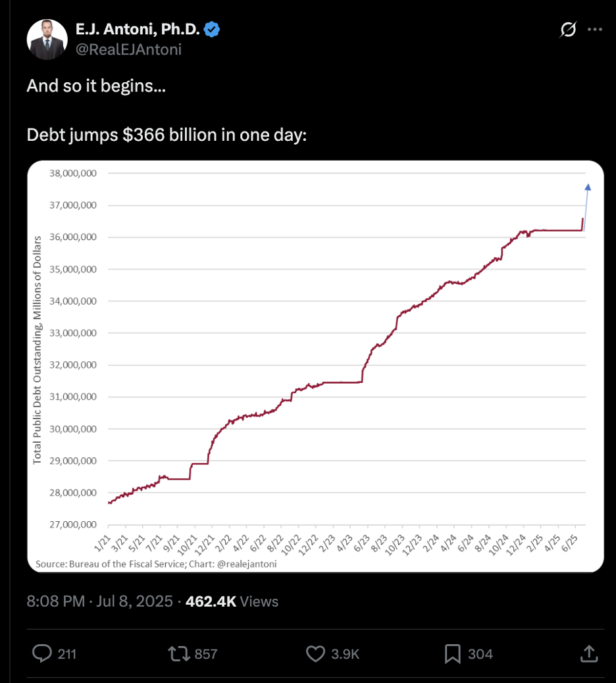The image size is (616, 683).
Task: Click the 304 bookmarks count
Action: [480, 654]
